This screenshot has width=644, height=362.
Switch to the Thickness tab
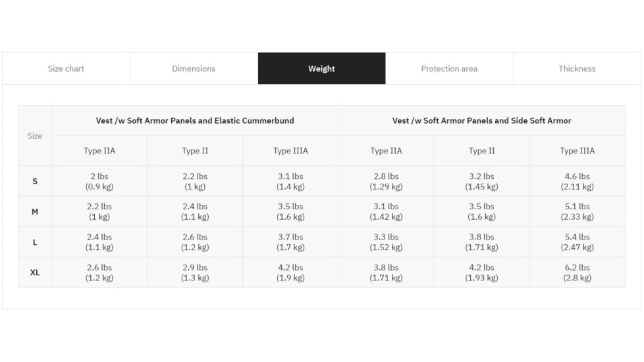pyautogui.click(x=577, y=68)
